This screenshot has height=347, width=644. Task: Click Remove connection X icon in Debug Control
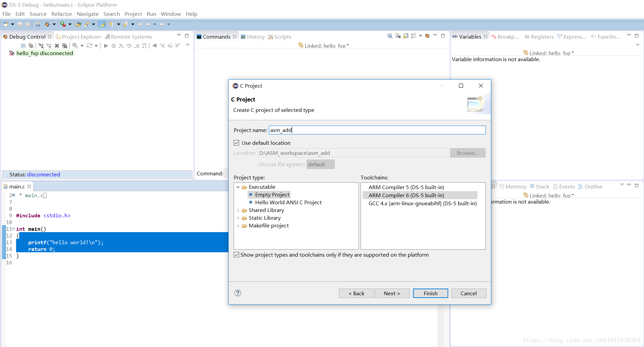tap(57, 46)
